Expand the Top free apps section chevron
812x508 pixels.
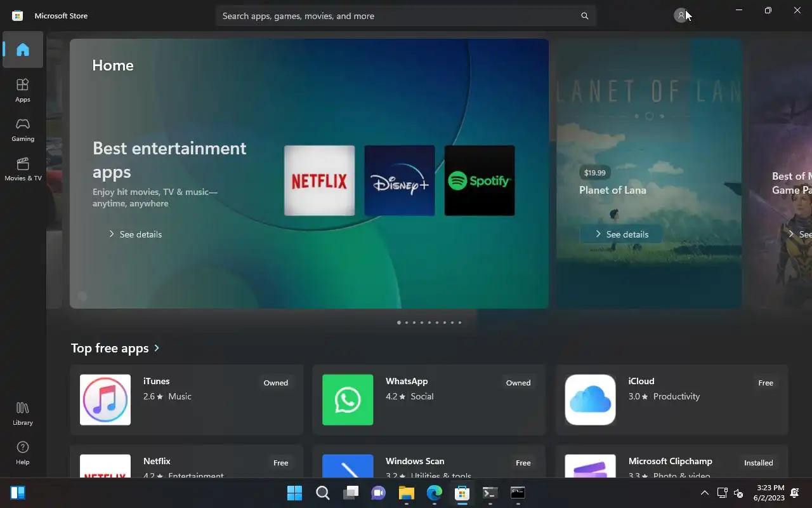[x=157, y=348]
